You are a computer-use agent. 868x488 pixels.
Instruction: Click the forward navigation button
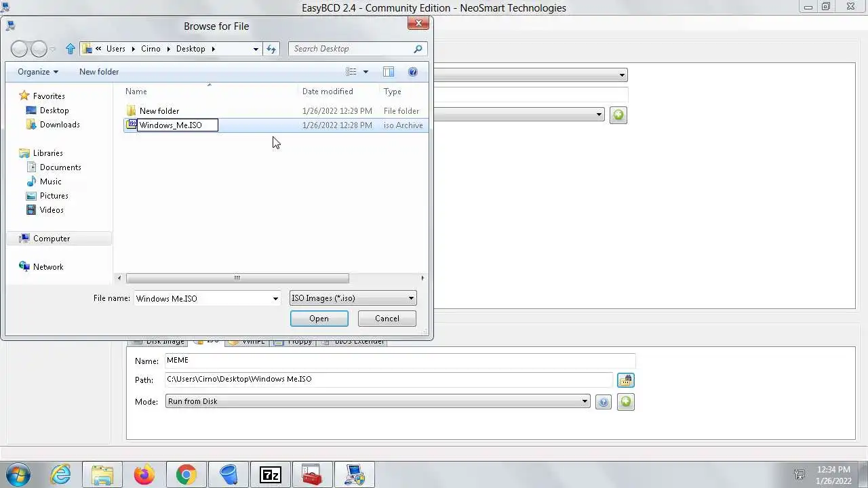[39, 49]
